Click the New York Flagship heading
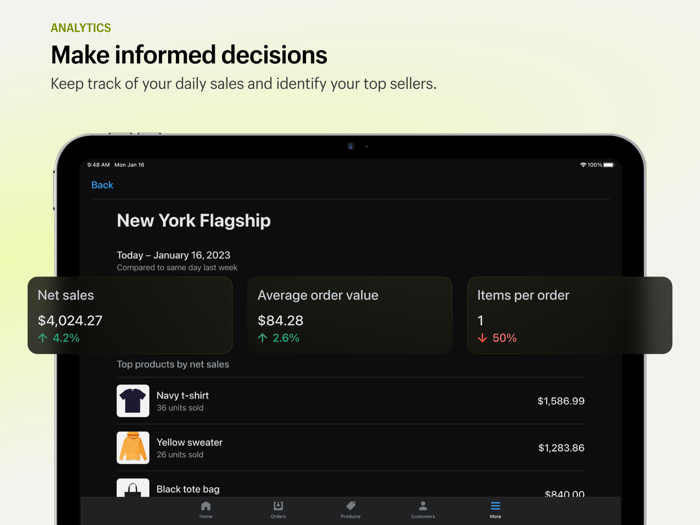 [x=194, y=221]
